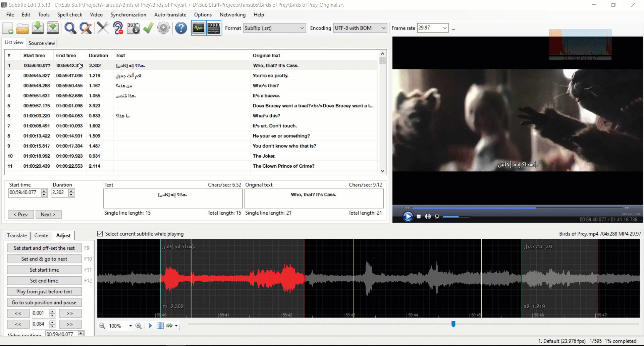Click the Next subtitle button
This screenshot has width=644, height=346.
point(48,214)
